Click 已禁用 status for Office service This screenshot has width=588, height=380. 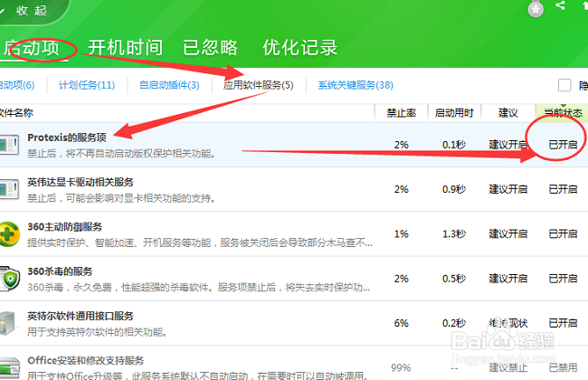[563, 367]
